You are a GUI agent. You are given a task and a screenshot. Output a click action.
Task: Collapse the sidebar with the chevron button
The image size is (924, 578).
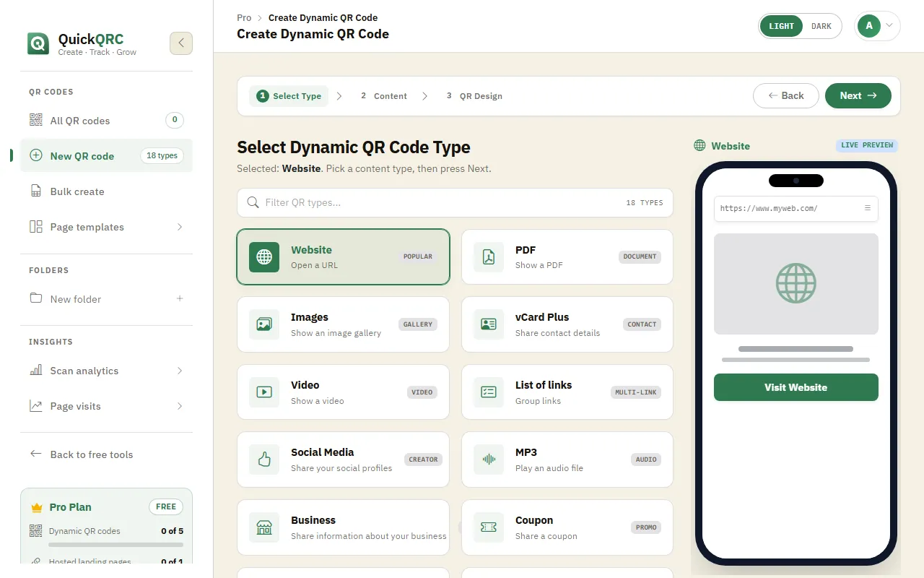coord(181,43)
